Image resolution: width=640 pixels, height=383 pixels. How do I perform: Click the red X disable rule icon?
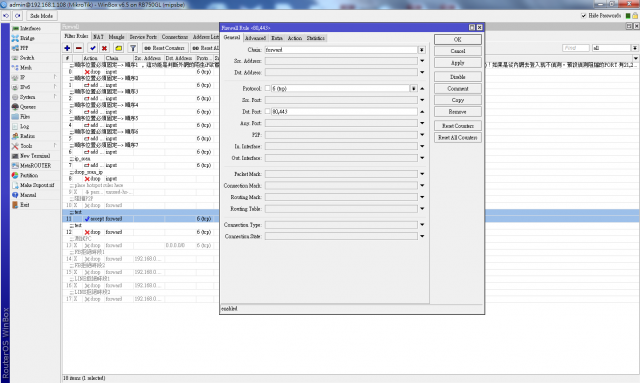104,48
